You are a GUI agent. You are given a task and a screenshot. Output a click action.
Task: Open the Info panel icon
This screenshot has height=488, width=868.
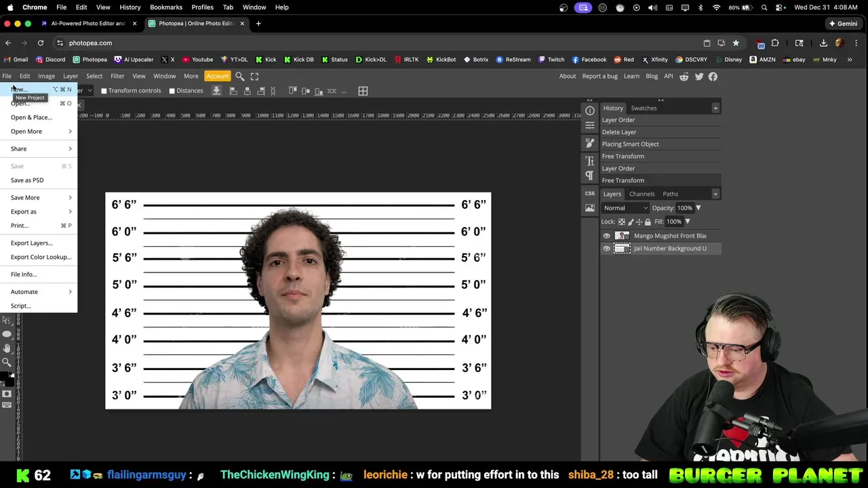coord(590,110)
